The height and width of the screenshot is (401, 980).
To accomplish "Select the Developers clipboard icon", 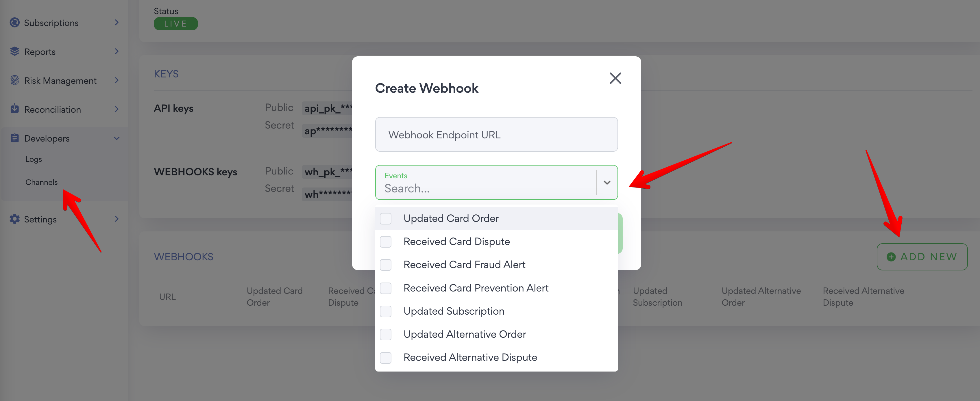I will 14,138.
